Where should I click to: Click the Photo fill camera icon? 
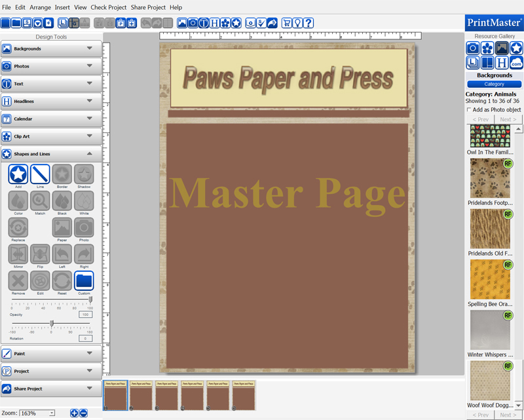(x=84, y=227)
